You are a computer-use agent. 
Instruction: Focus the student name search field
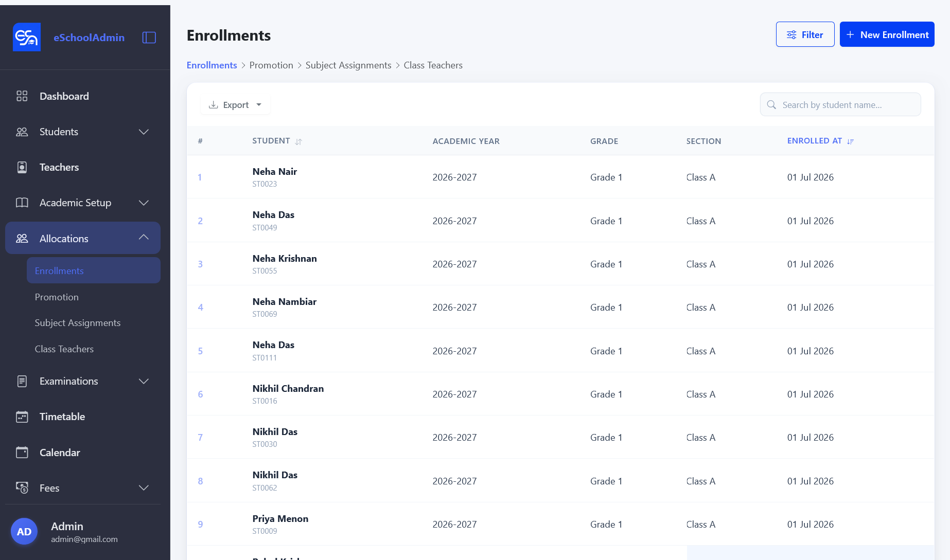[x=840, y=105]
